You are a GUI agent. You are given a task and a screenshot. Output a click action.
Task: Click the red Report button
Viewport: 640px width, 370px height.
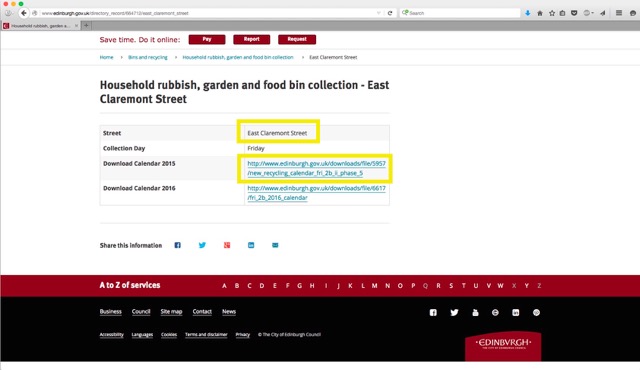251,39
